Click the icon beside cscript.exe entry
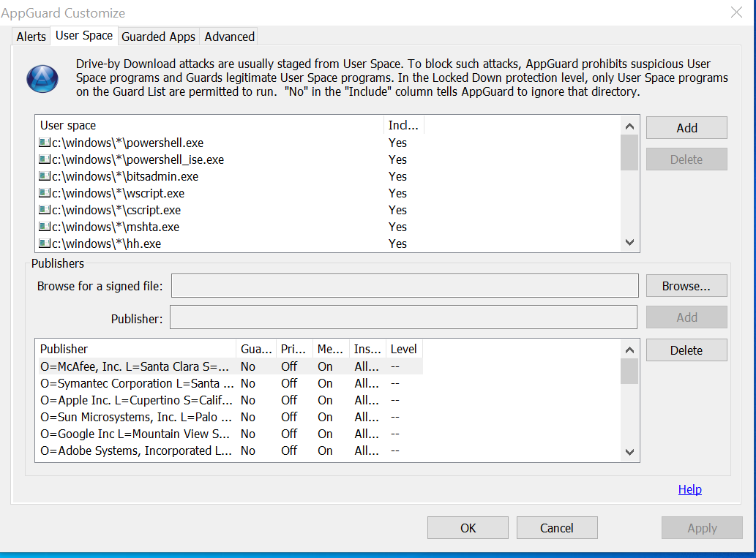This screenshot has width=756, height=558. (45, 210)
